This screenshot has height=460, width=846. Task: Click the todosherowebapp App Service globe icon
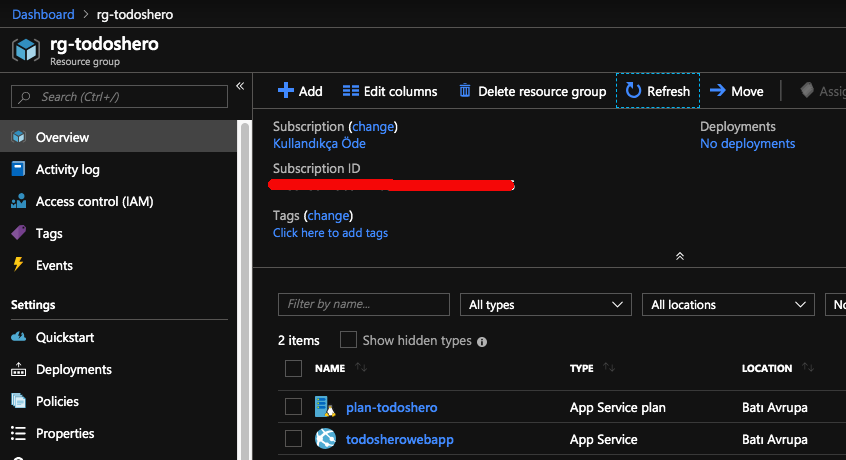click(x=325, y=438)
